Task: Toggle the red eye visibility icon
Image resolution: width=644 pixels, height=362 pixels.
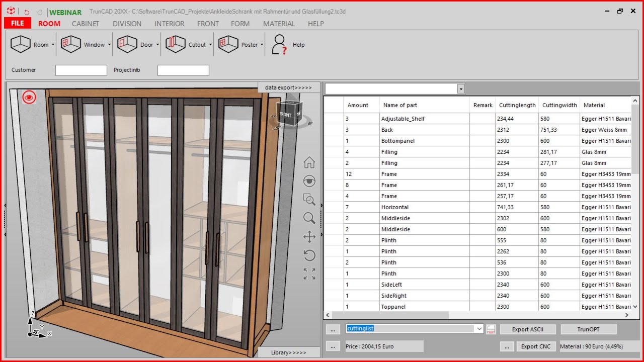Action: tap(29, 97)
